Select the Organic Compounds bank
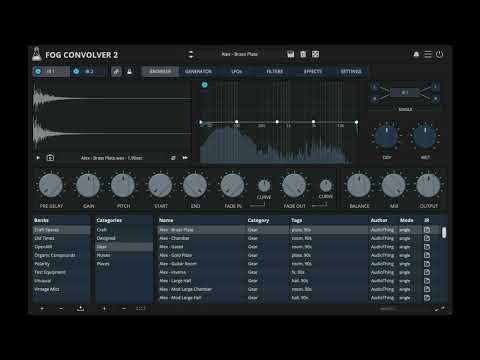Viewport: 480px width, 360px height. [61, 255]
